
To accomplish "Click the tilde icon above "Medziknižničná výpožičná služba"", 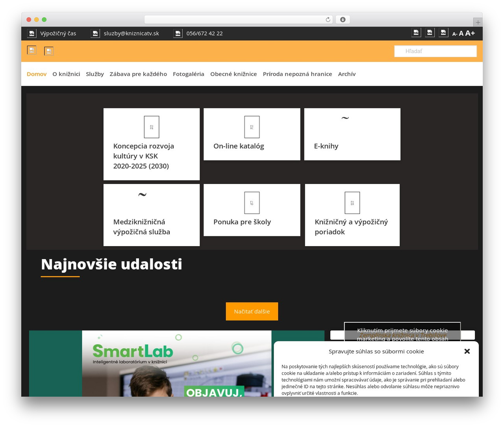I will click(142, 194).
